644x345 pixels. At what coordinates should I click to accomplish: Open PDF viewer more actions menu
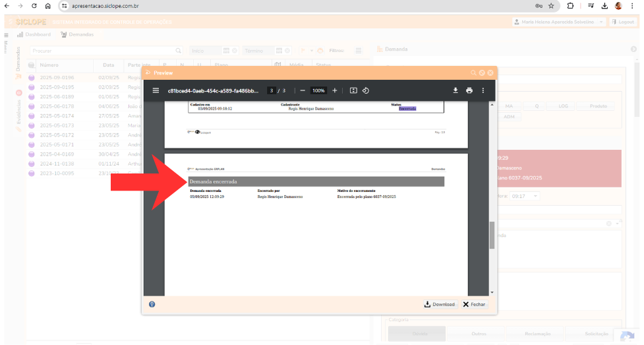(x=483, y=90)
